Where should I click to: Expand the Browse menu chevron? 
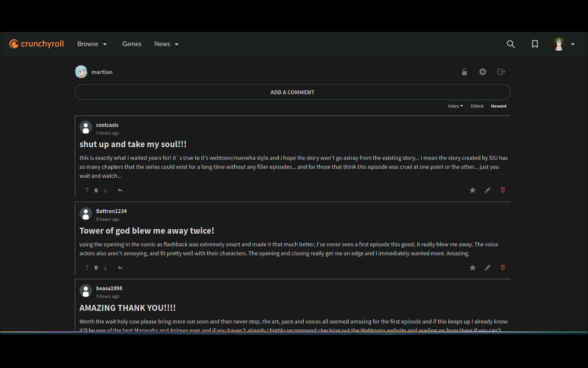pyautogui.click(x=105, y=44)
